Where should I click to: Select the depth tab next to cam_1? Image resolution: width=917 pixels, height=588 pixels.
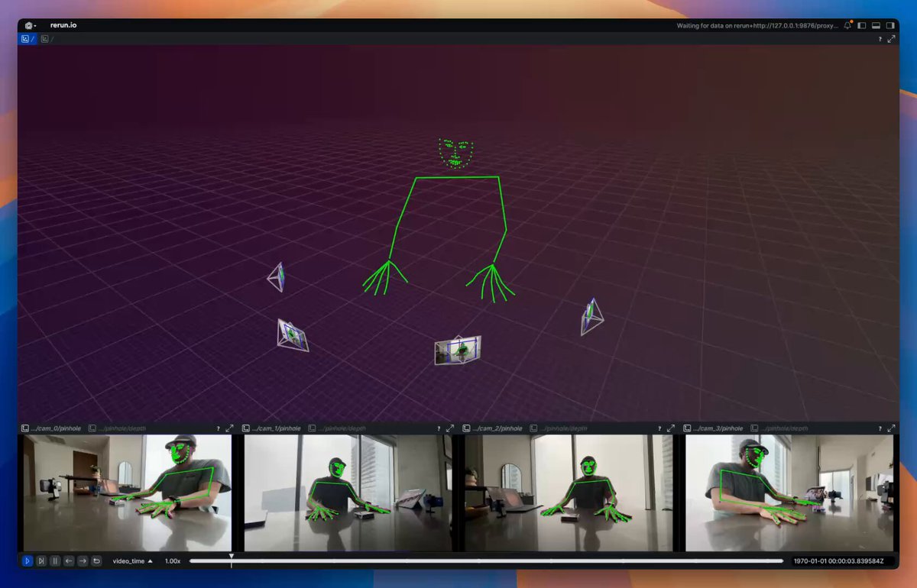point(335,428)
